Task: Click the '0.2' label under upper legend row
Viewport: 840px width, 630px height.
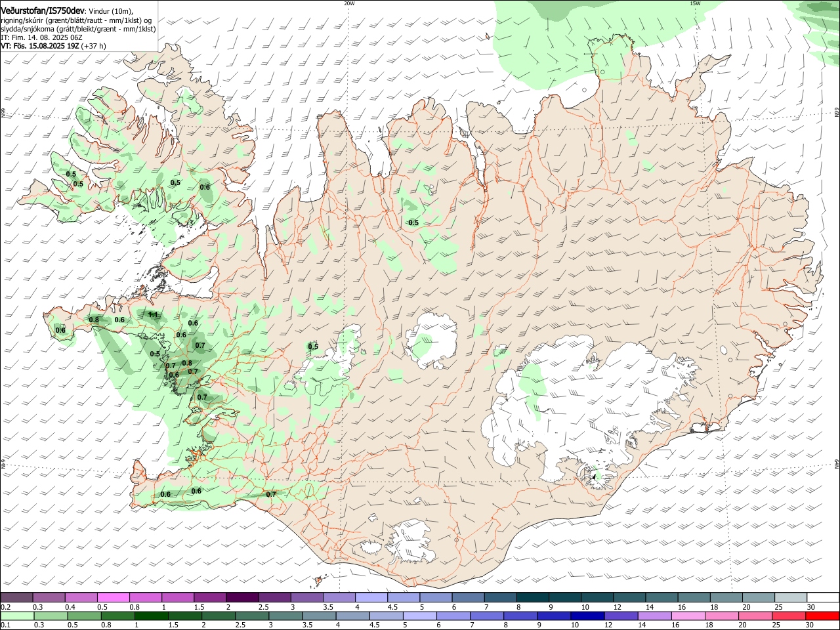Action: pyautogui.click(x=5, y=607)
